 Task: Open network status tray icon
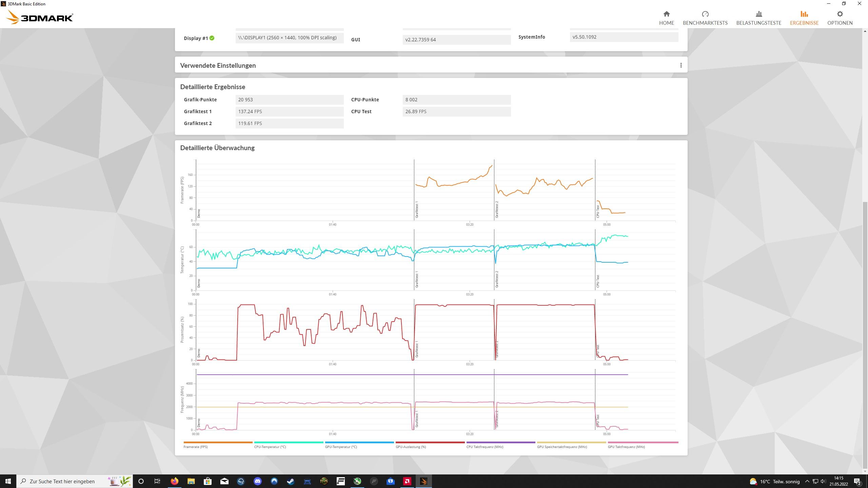[815, 481]
